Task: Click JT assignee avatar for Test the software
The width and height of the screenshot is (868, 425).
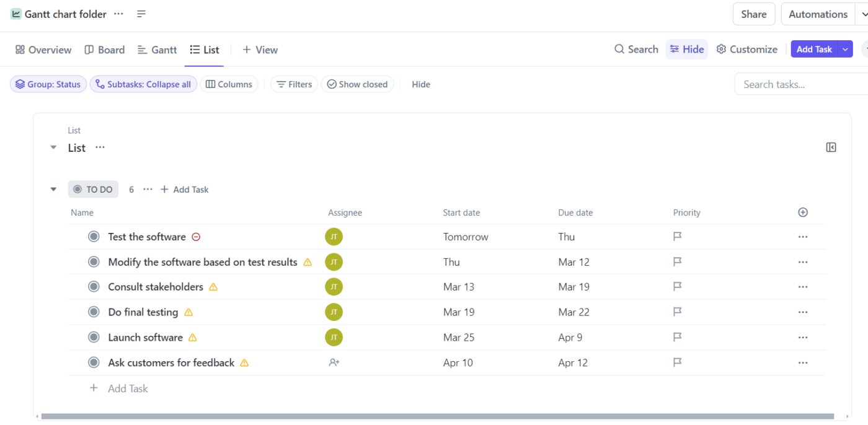Action: point(334,237)
